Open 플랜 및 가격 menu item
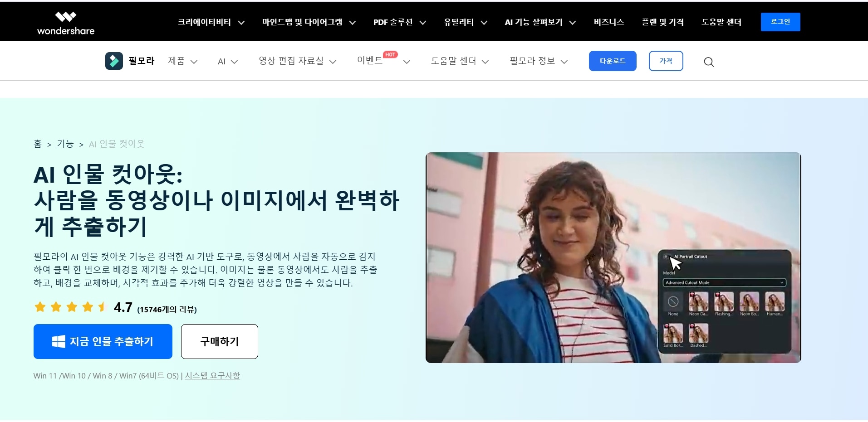868x422 pixels. point(662,22)
